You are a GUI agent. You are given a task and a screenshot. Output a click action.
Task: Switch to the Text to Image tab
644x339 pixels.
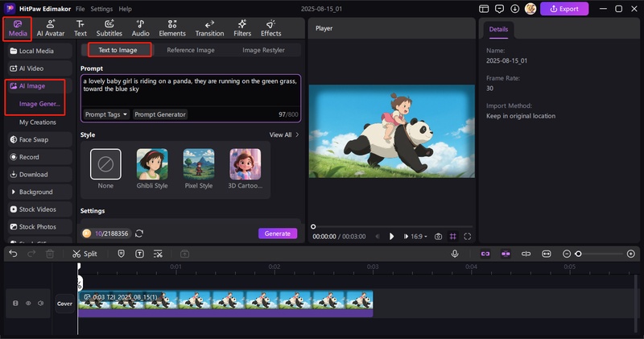pos(118,50)
